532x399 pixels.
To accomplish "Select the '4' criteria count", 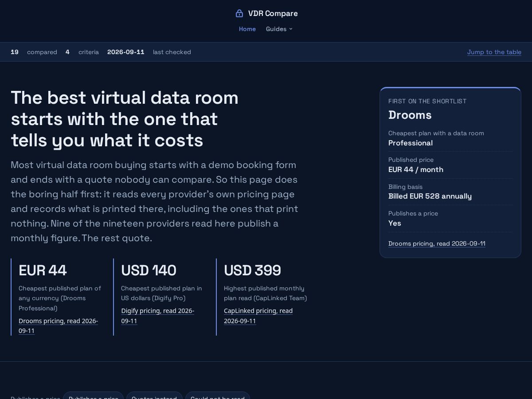I will [x=67, y=52].
